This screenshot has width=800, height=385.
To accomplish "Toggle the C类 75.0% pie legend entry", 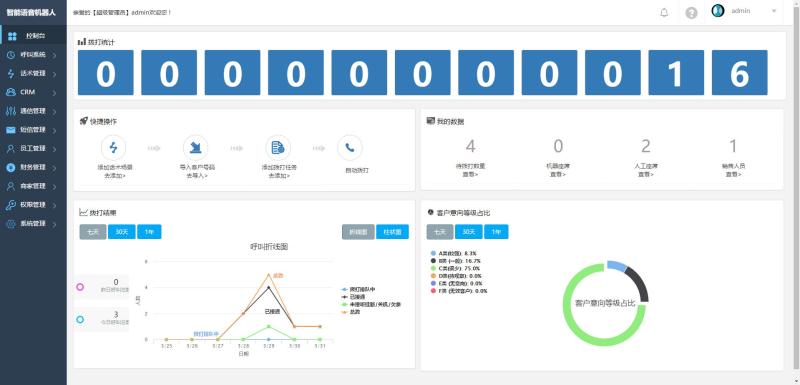I will [455, 268].
